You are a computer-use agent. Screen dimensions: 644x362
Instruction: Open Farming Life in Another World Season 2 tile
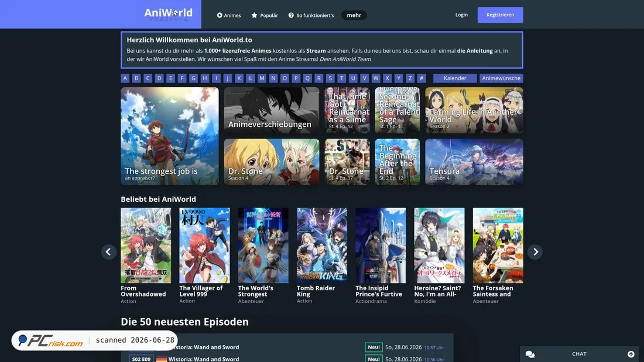click(x=474, y=110)
